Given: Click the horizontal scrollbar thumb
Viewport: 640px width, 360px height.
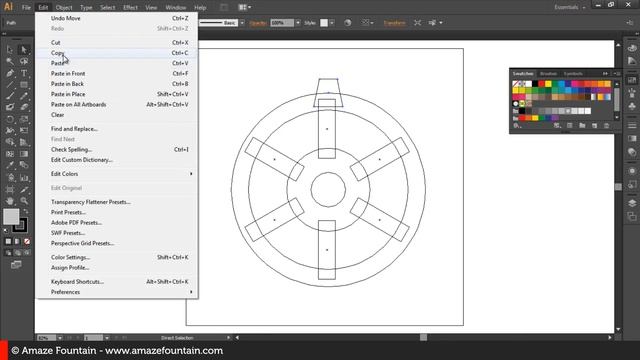Looking at the screenshot, I should click(423, 338).
